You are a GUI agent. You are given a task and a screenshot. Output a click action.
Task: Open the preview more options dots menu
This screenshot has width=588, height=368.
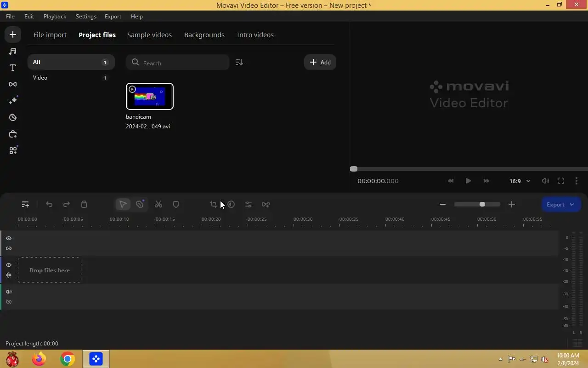pos(577,181)
